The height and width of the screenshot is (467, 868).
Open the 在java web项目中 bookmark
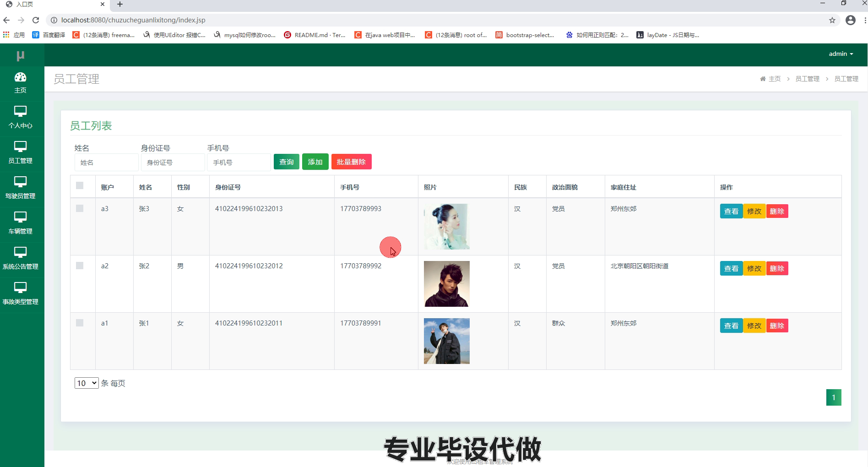point(385,35)
